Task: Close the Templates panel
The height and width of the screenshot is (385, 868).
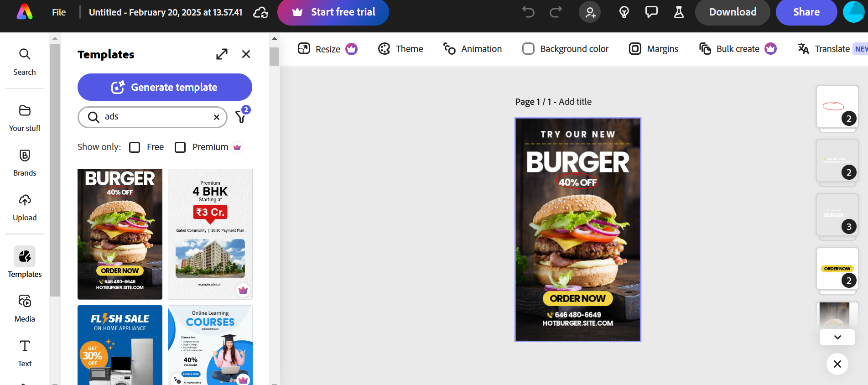Action: click(x=246, y=54)
